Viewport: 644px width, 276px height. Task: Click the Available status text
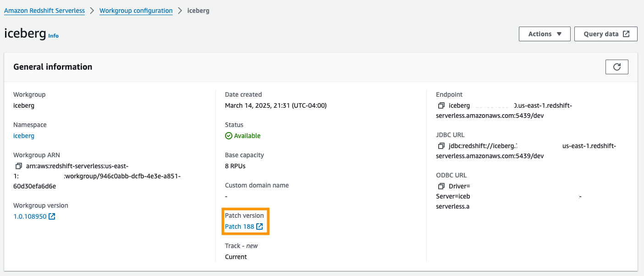pyautogui.click(x=247, y=136)
